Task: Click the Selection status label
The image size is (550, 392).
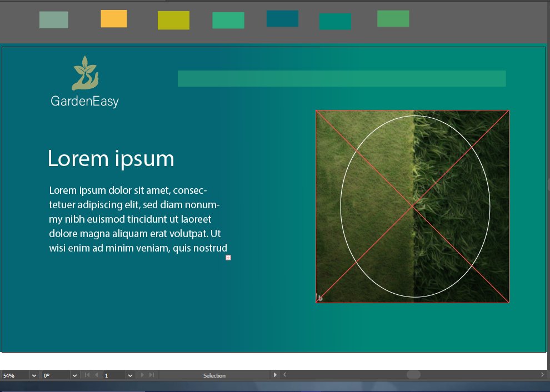Action: coord(214,375)
